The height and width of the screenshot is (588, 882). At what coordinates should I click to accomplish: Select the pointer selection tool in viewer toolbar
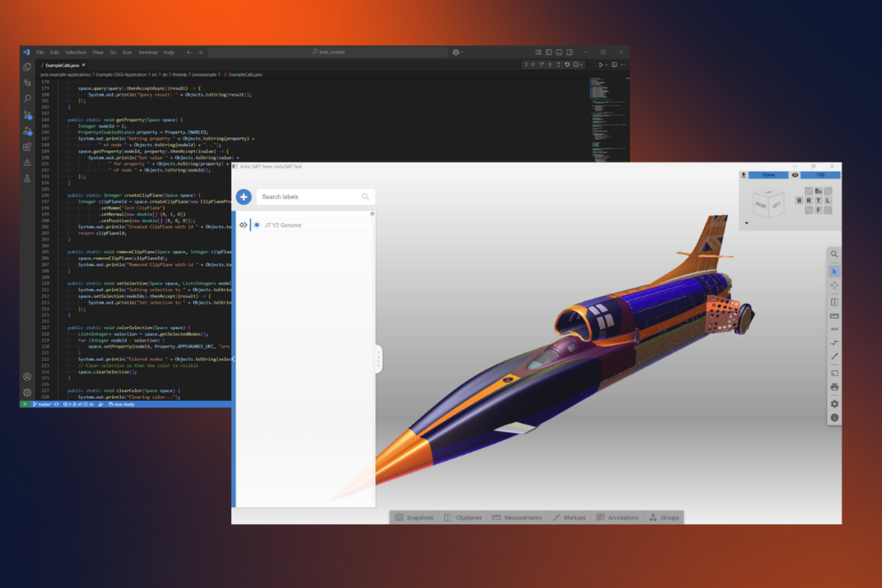834,272
